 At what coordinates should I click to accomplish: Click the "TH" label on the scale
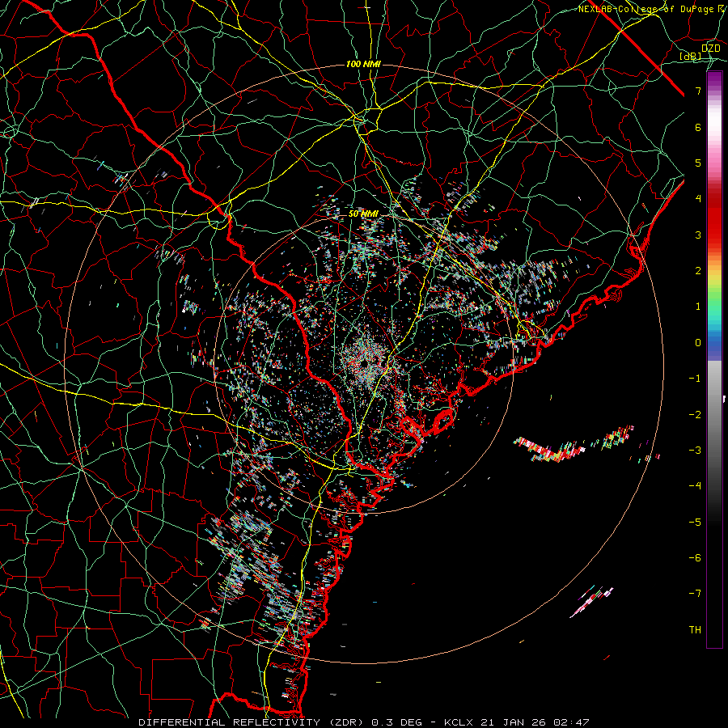[x=695, y=630]
